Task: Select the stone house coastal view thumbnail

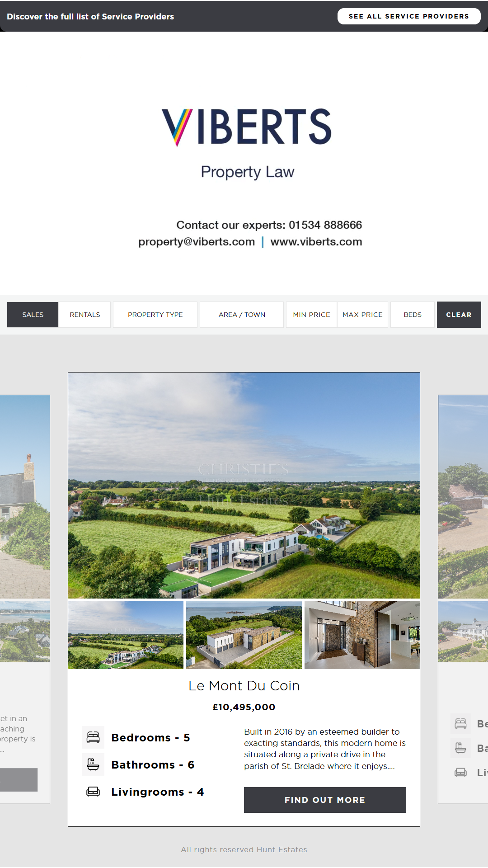Action: point(244,635)
